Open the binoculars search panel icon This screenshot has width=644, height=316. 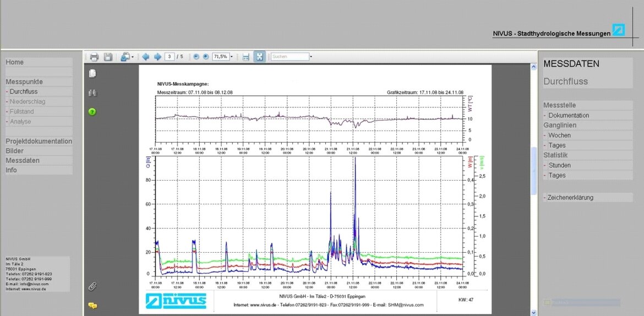click(x=92, y=92)
